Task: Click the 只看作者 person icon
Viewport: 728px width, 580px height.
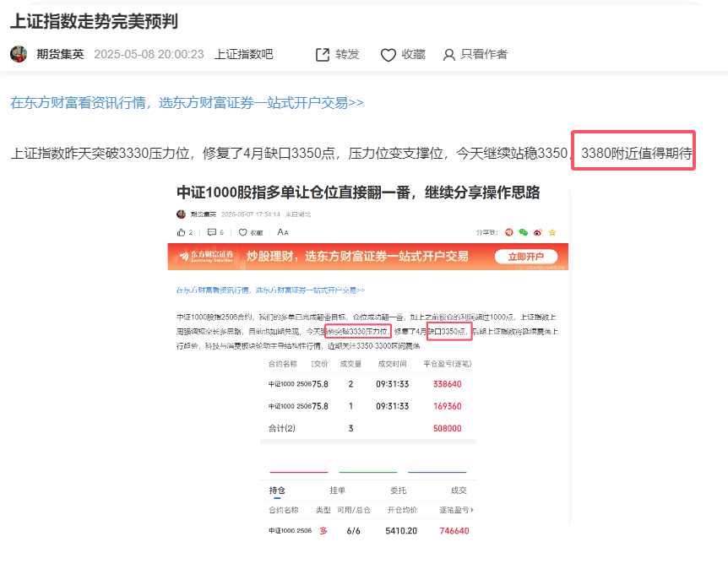Action: [448, 55]
